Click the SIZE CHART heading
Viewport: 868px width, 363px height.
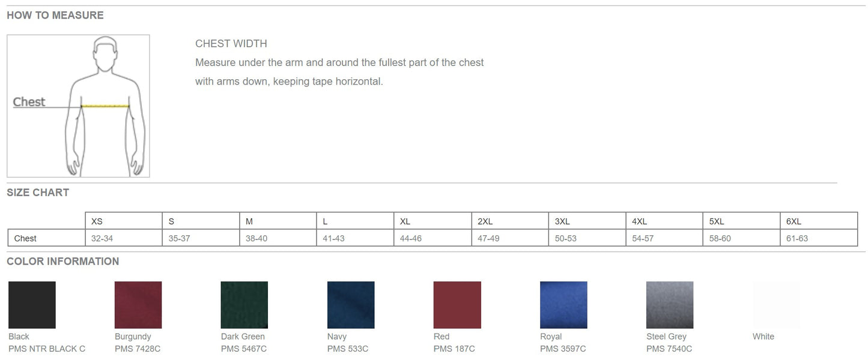pos(38,193)
